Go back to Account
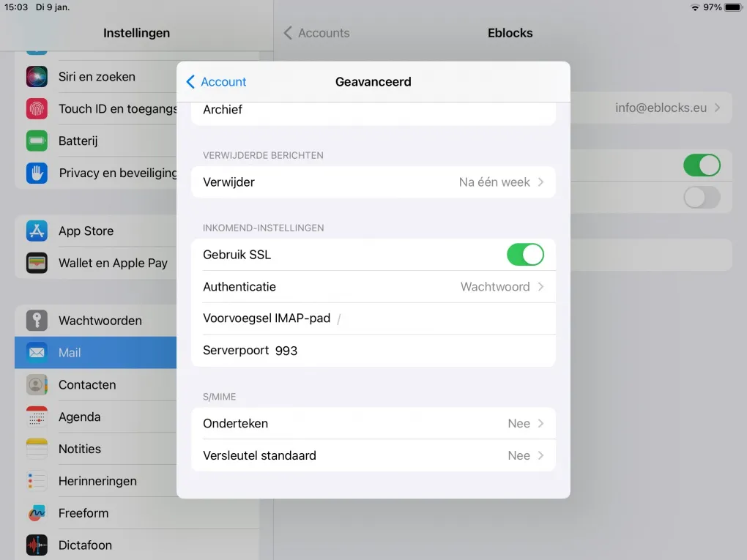 (x=216, y=82)
